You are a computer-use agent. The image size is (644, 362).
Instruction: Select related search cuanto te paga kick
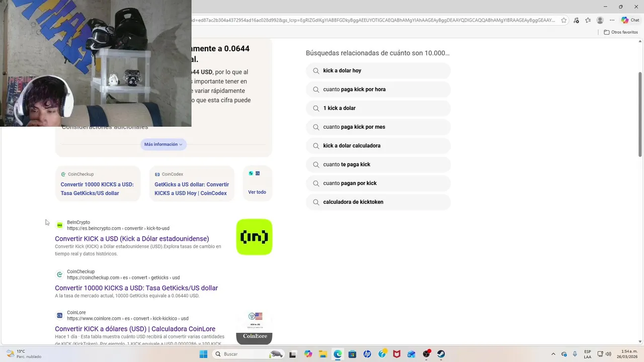click(x=378, y=164)
